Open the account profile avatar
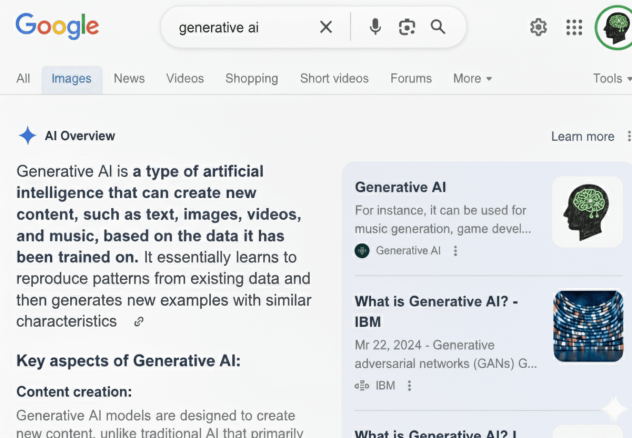The width and height of the screenshot is (632, 438). pos(614,27)
